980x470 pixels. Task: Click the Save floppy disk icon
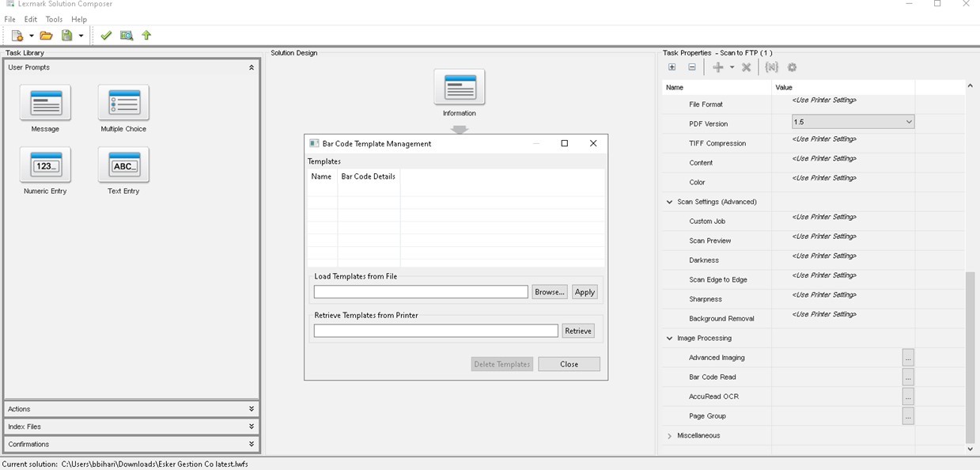point(67,36)
